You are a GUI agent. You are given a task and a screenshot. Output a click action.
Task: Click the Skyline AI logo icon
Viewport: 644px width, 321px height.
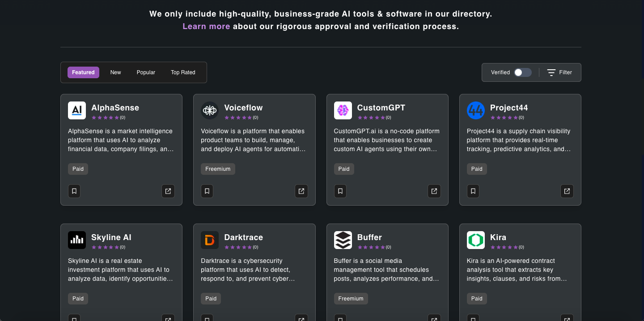click(77, 240)
